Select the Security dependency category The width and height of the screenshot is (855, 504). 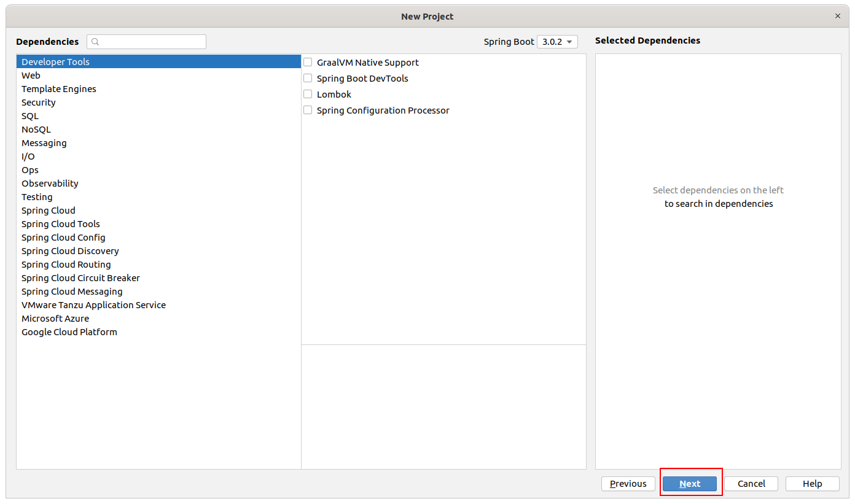click(x=39, y=103)
